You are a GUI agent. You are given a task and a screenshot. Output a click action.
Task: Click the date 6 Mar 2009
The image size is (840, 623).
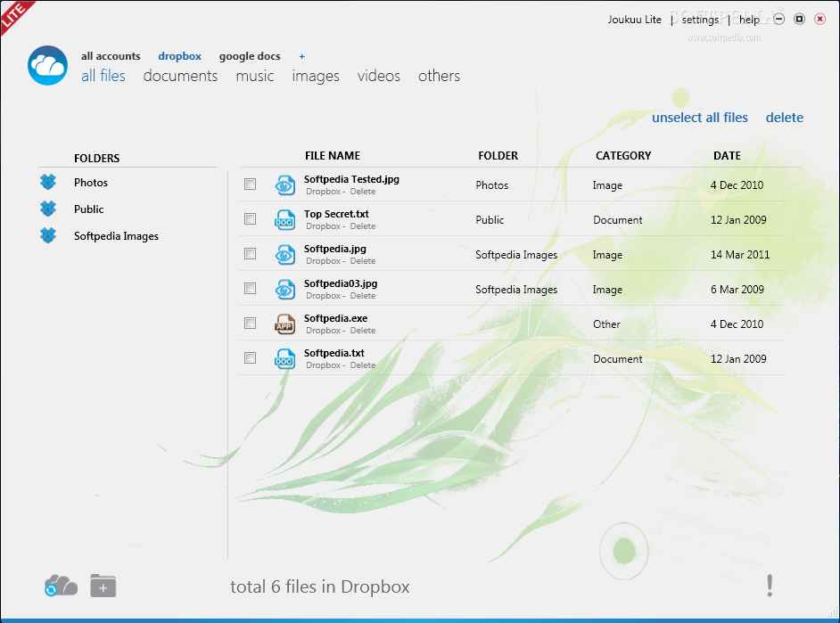click(737, 290)
